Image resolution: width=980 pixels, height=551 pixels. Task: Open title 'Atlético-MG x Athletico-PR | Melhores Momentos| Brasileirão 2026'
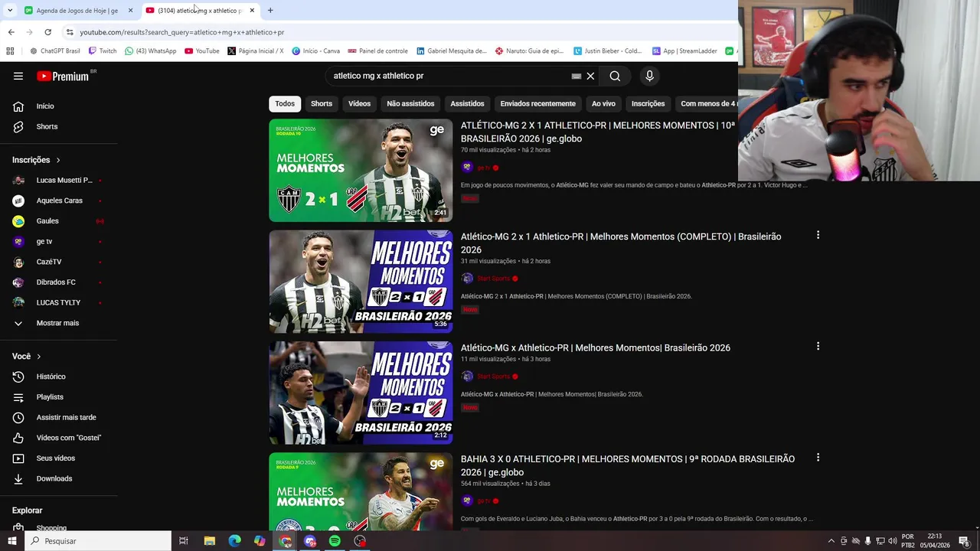point(596,347)
